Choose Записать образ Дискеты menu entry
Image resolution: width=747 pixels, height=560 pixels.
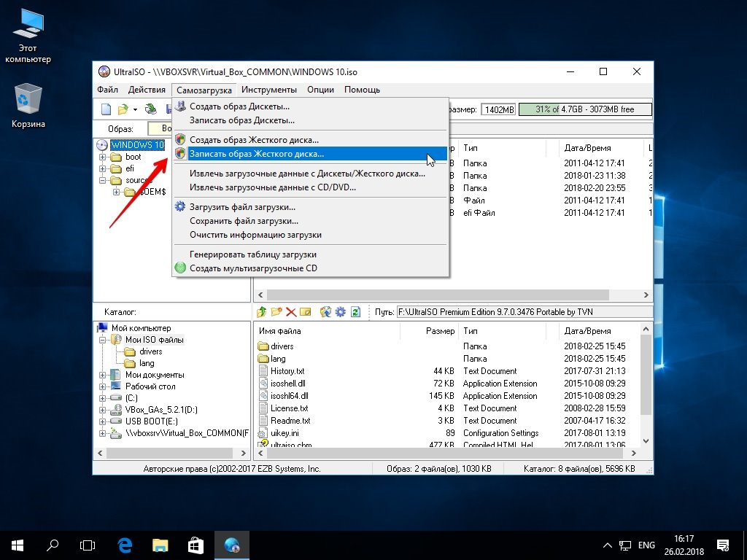pyautogui.click(x=310, y=120)
